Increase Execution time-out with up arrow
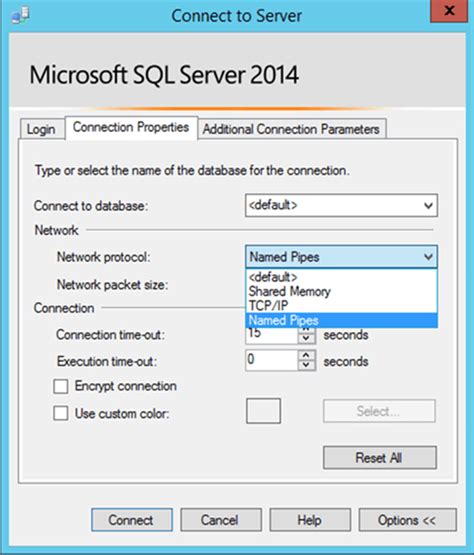This screenshot has height=555, width=474. (x=307, y=355)
